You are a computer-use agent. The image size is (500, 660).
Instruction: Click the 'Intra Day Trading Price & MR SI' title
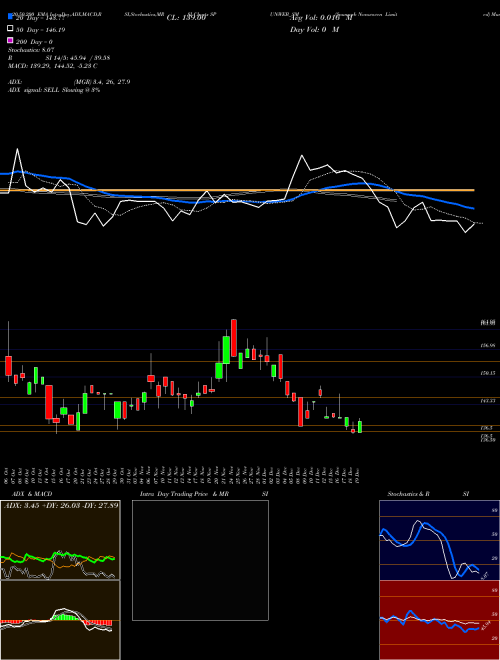pyautogui.click(x=204, y=494)
